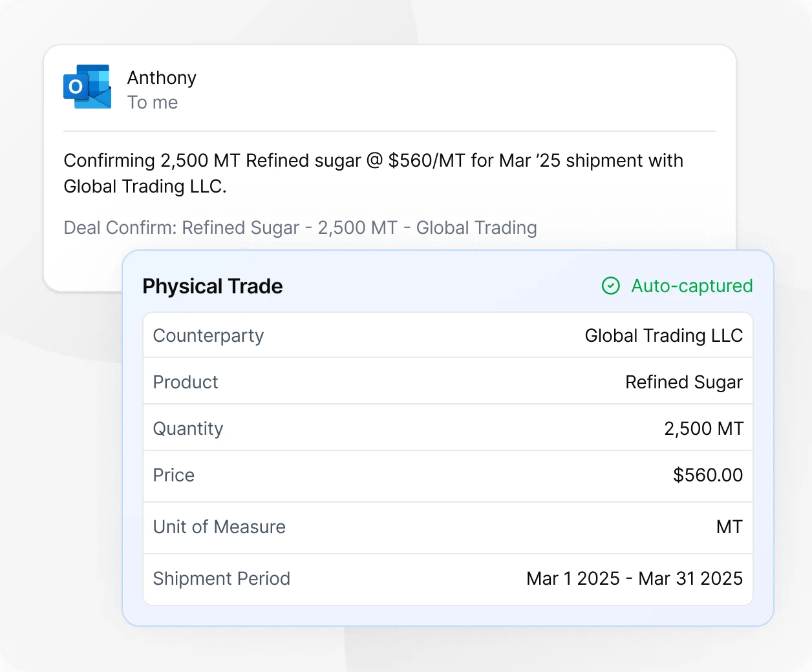
Task: Click the Physical Trade heading
Action: point(213,286)
